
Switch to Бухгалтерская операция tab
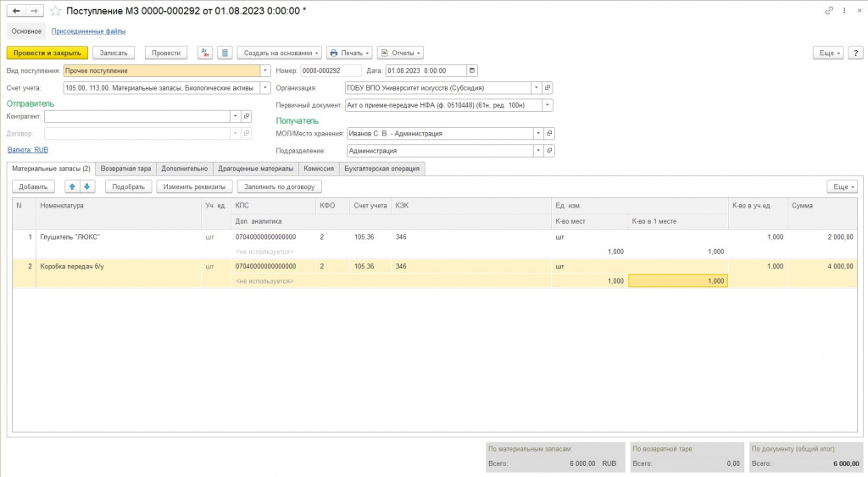click(x=382, y=169)
